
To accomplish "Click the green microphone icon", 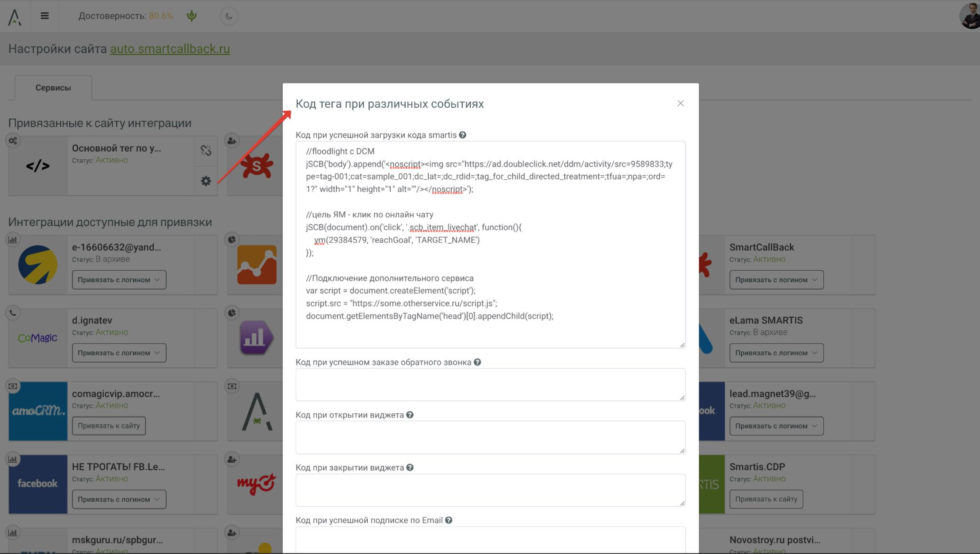I will 192,16.
